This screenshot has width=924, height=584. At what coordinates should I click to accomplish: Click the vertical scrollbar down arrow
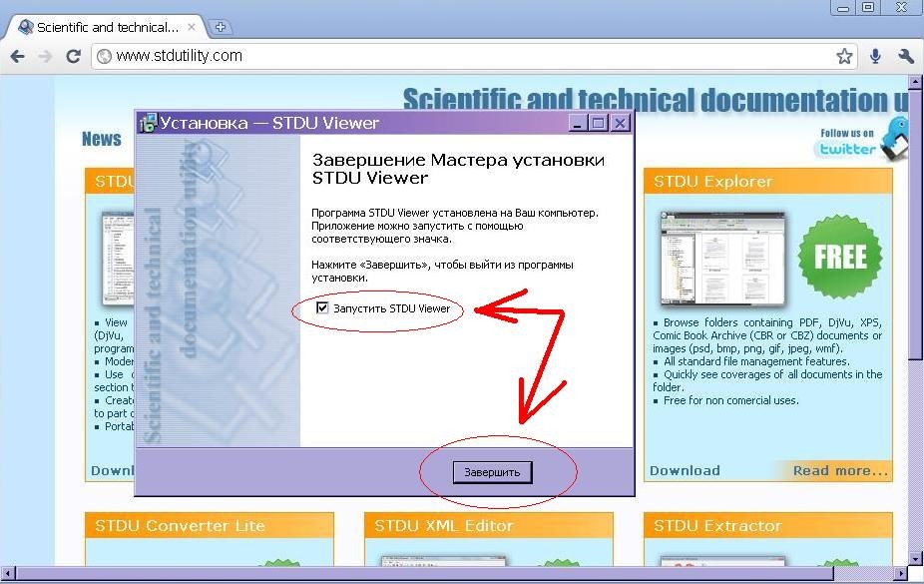915,557
